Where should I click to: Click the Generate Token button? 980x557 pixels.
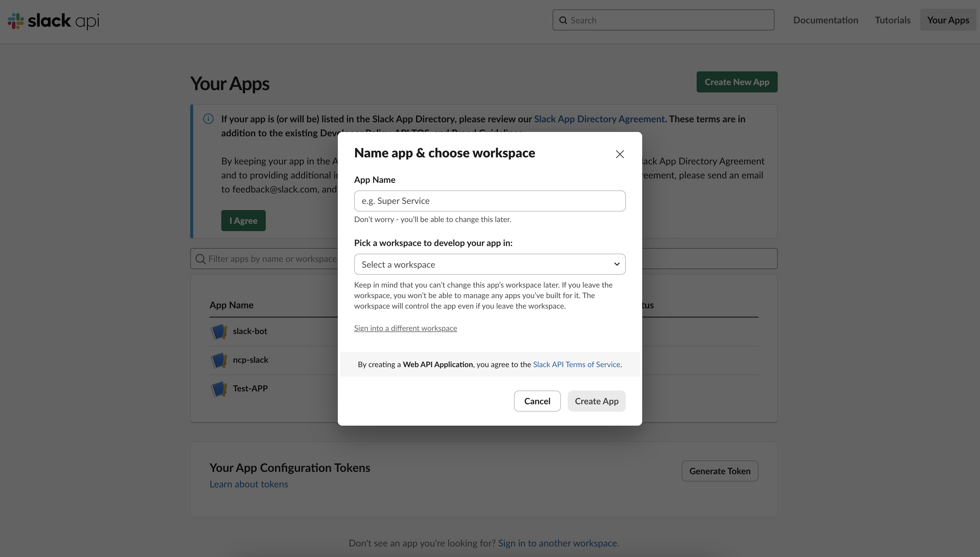719,471
